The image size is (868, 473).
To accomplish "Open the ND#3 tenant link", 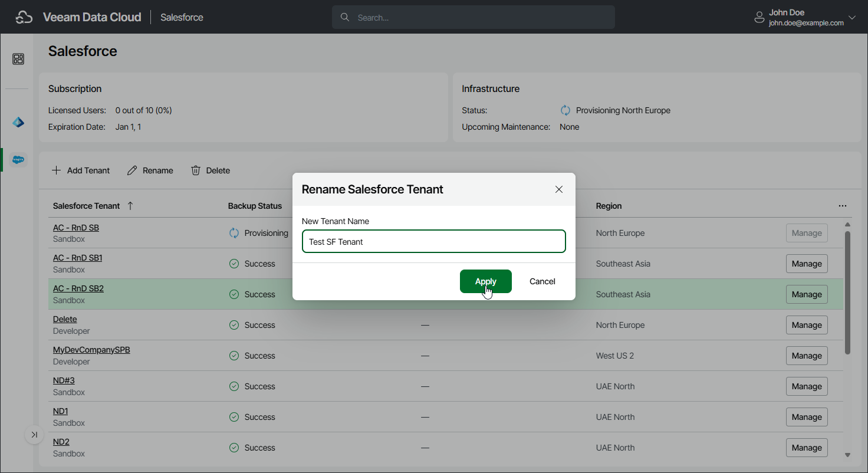I will 64,381.
